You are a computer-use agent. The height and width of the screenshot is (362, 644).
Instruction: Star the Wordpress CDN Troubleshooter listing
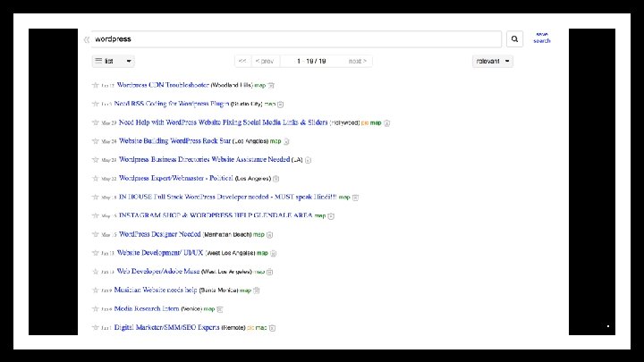pos(96,85)
